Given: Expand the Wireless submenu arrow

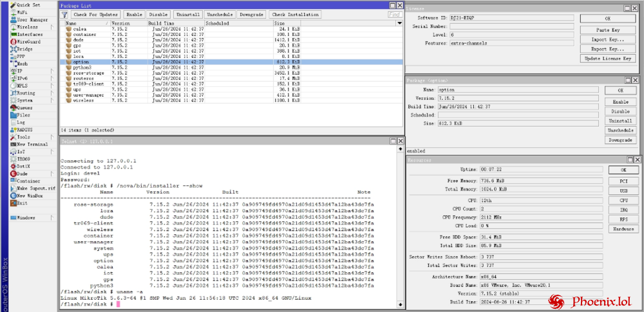Looking at the screenshot, I should 53,27.
